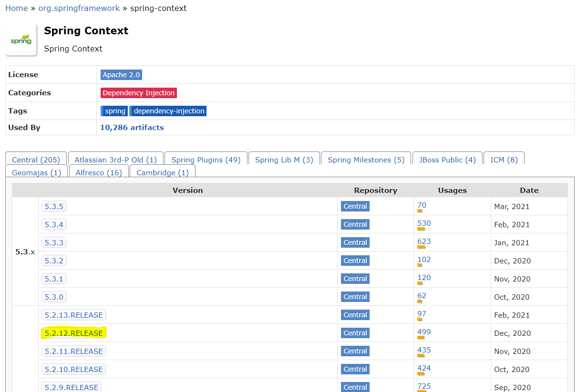Viewport: 578px width, 392px height.
Task: Open the Alfresco (16) tab
Action: point(99,172)
